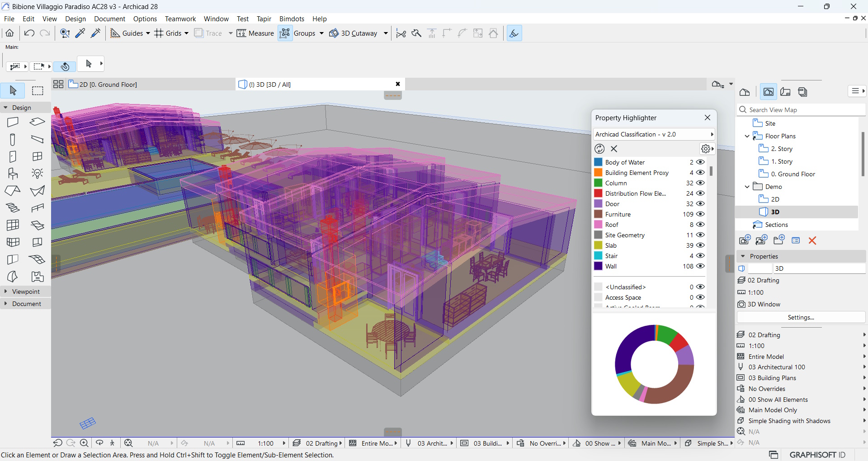This screenshot has height=461, width=868.
Task: Click the Measure tool in toolbar
Action: coord(255,33)
